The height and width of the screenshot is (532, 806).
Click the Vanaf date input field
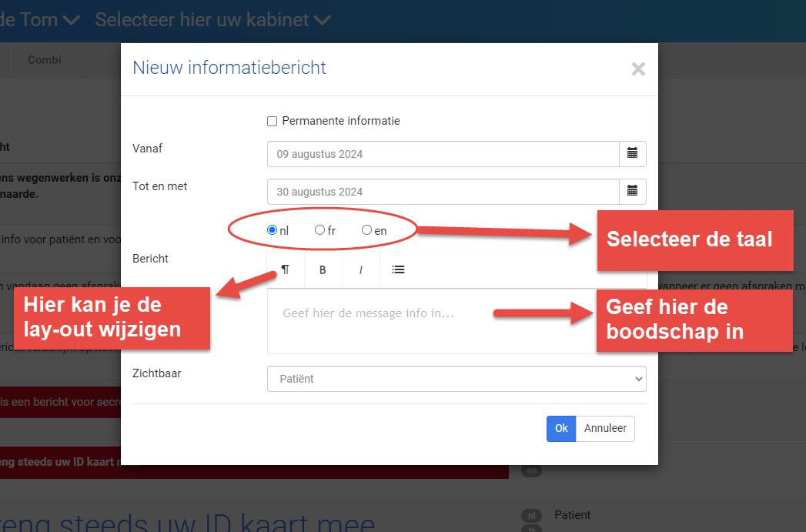[x=443, y=154]
